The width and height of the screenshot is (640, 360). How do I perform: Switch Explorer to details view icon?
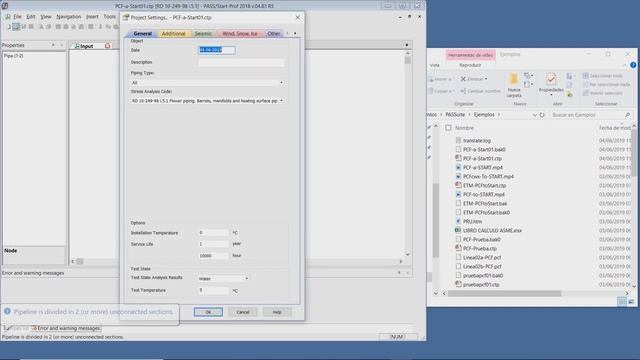[x=622, y=302]
